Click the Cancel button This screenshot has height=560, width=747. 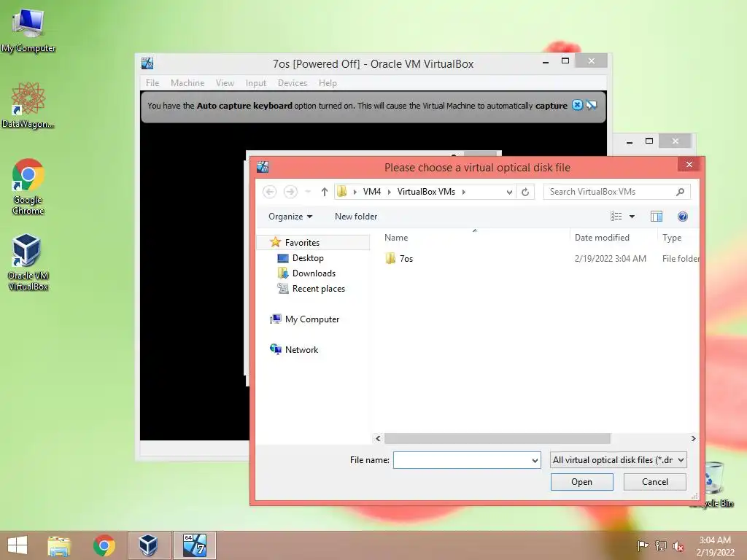pos(655,482)
